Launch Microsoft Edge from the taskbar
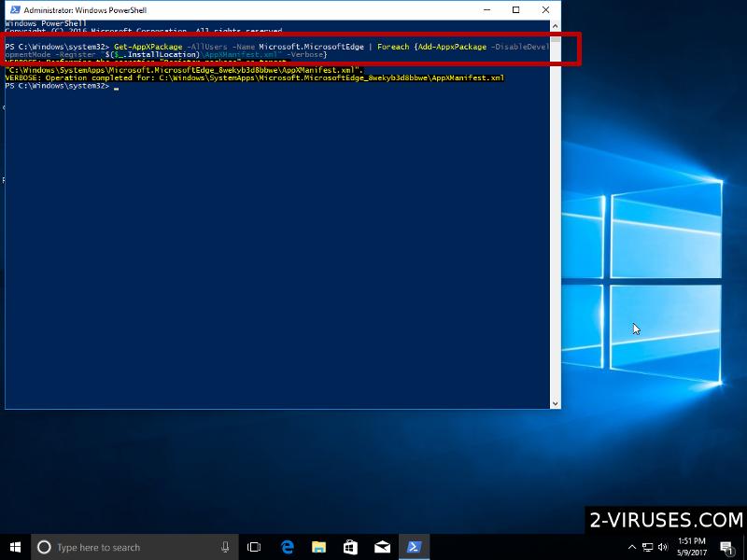This screenshot has height=560, width=747. point(288,547)
